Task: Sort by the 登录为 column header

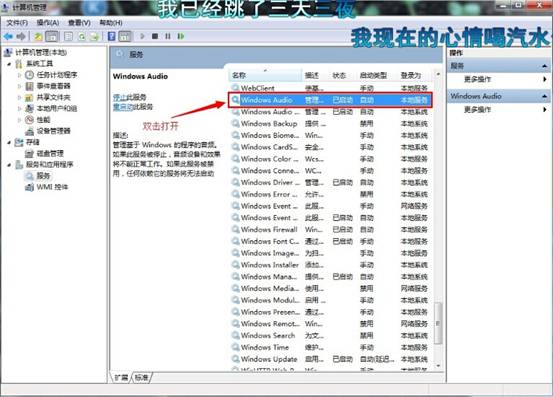Action: (x=415, y=75)
